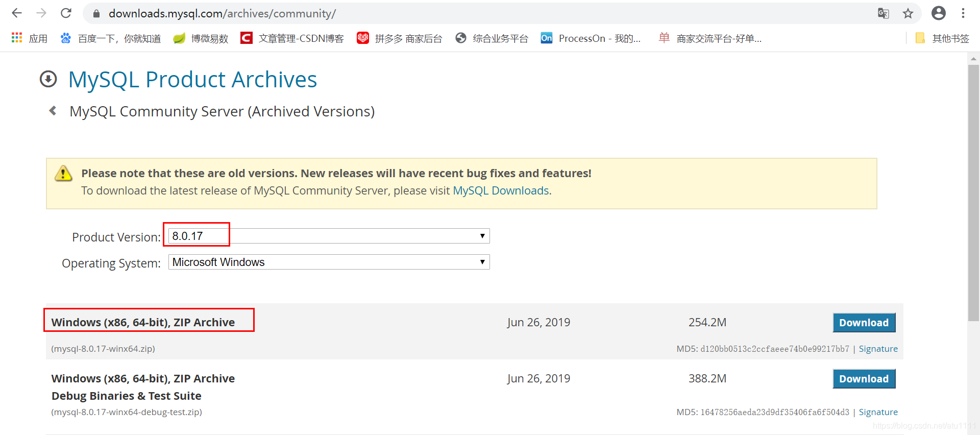Screen dimensions: 980x435
Task: Go back using browser back arrow
Action: click(17, 13)
